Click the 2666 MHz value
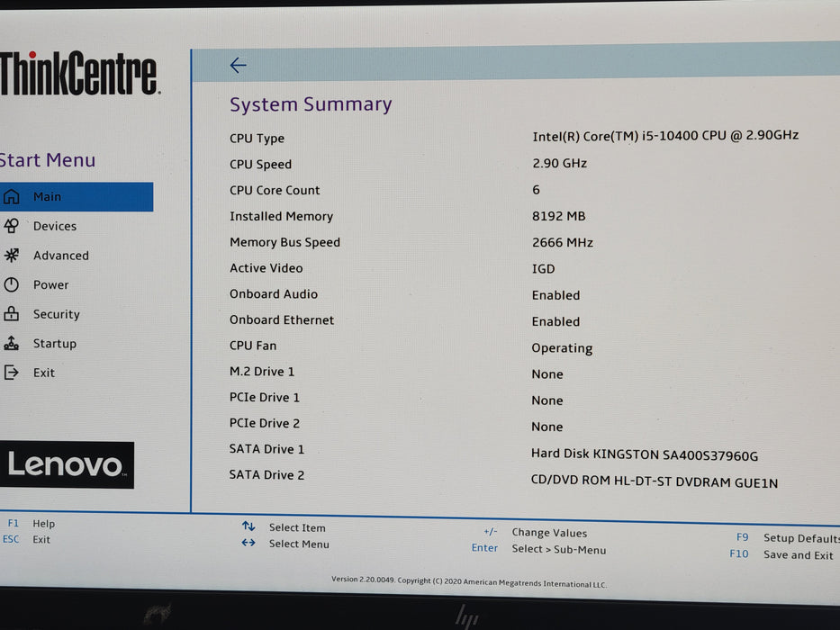 pyautogui.click(x=563, y=242)
